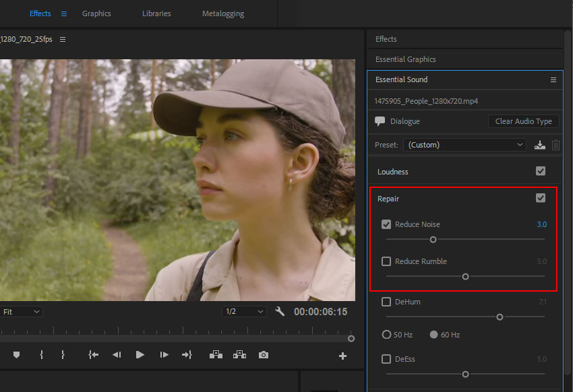The height and width of the screenshot is (392, 573).
Task: Click the Reduce Noise value 3.0
Action: [541, 224]
